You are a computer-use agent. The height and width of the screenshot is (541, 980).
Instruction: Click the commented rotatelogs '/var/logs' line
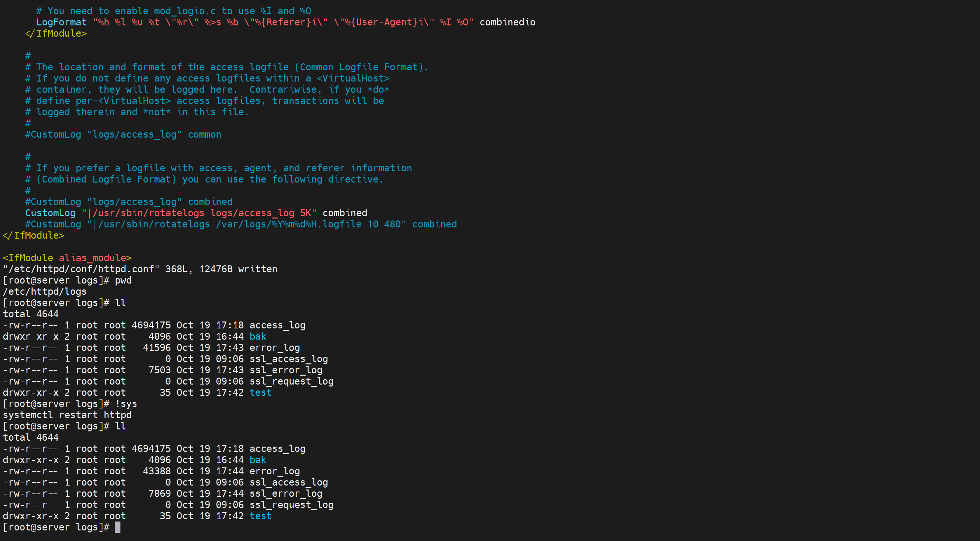pyautogui.click(x=241, y=224)
